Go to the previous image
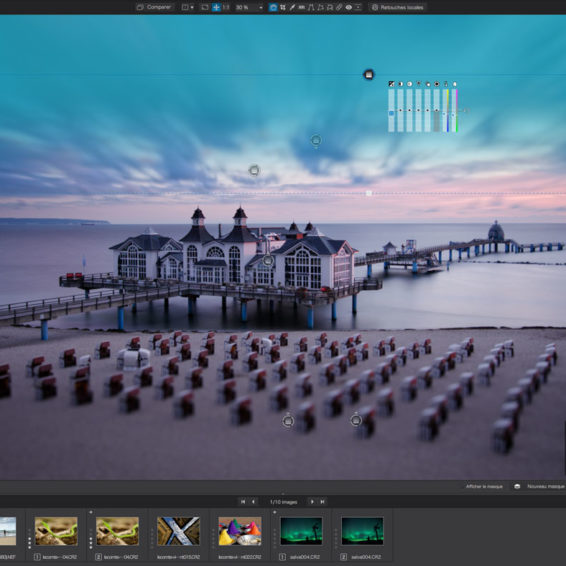 253,501
